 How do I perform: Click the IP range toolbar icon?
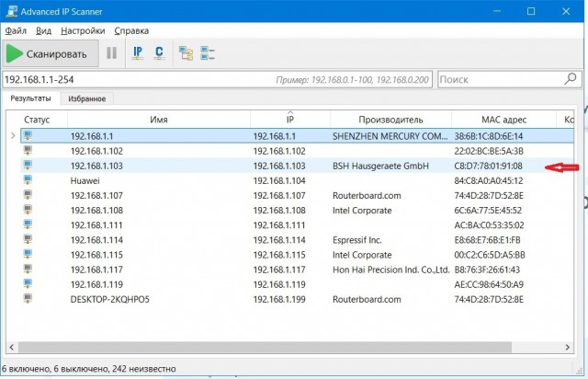point(138,53)
